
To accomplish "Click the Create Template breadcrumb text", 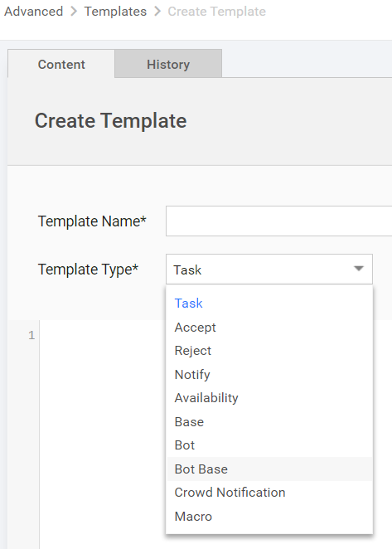I will pos(216,12).
